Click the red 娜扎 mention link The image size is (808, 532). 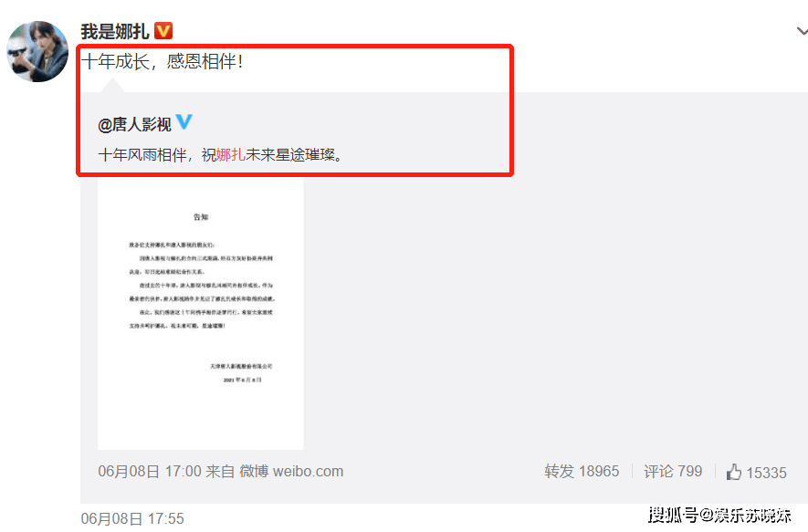[230, 154]
